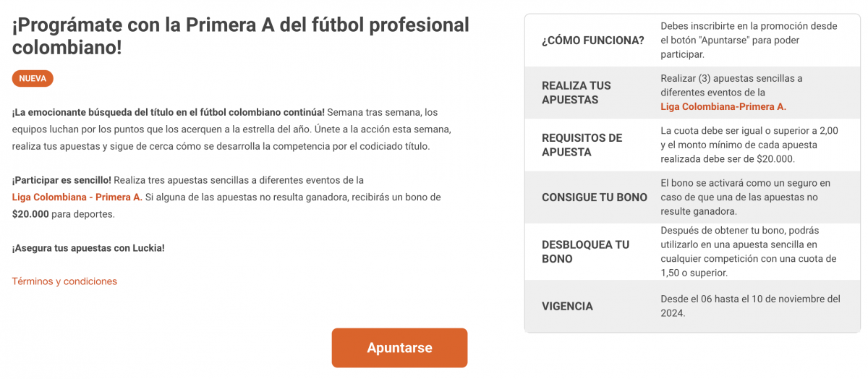Click the REQUISITOS DE APUESTA row label

tap(582, 145)
